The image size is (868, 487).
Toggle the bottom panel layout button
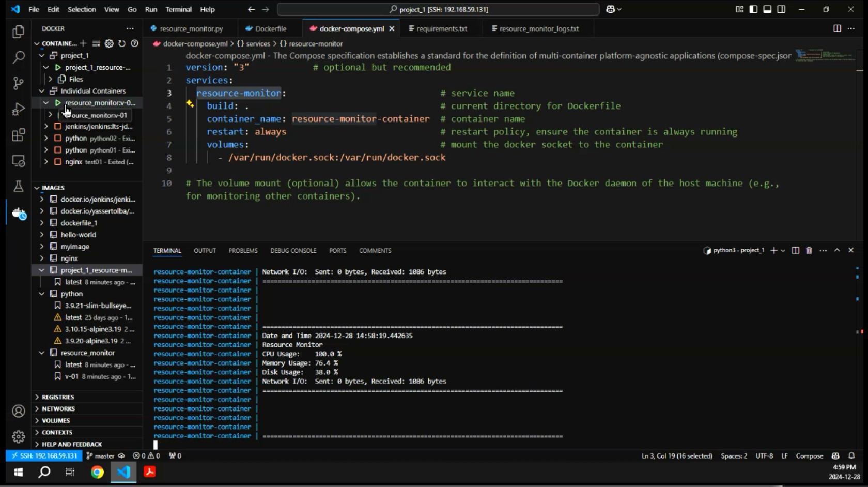(767, 9)
